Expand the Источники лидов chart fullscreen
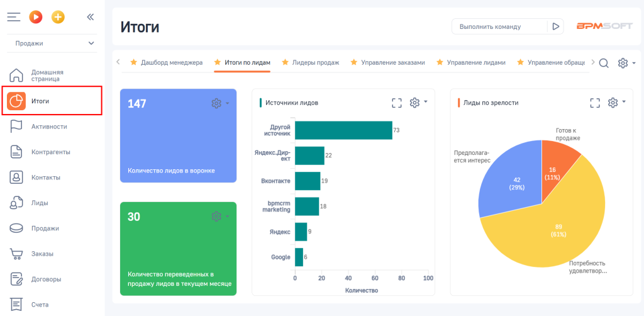This screenshot has width=644, height=316. tap(396, 103)
